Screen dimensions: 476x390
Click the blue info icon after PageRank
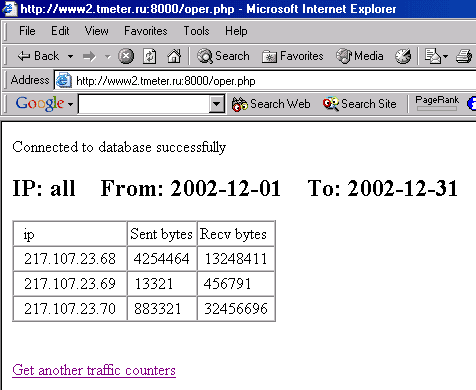(471, 104)
